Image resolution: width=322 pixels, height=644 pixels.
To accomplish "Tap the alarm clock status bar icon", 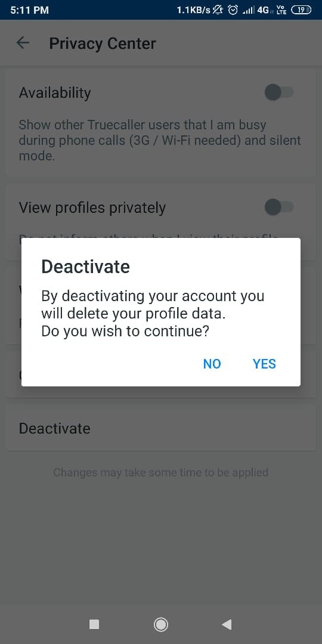I will click(x=233, y=10).
